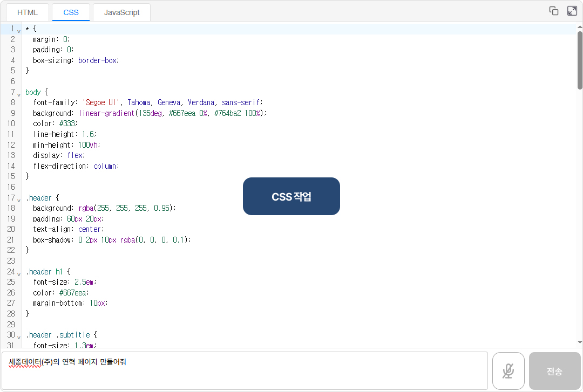Click the vertical scrollbar thumb of the editor
Viewport: 583px width, 392px height.
tap(580, 59)
